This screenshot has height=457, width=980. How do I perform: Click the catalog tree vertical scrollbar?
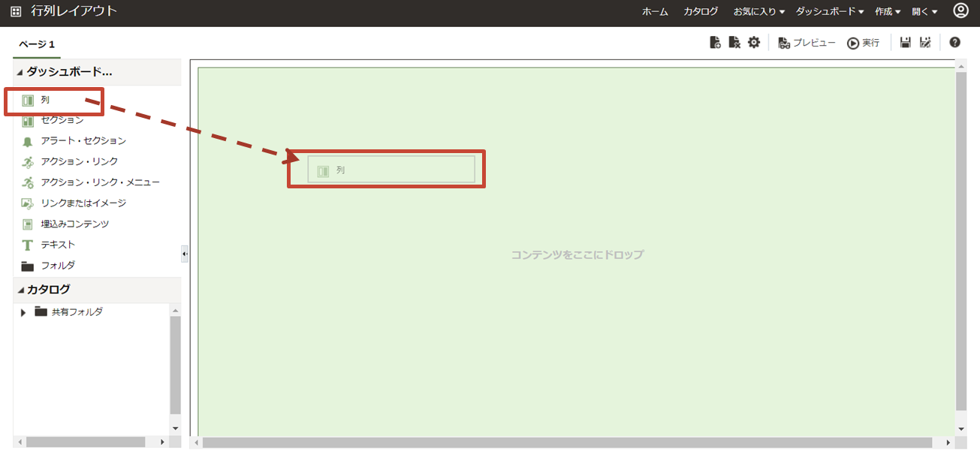[x=176, y=365]
